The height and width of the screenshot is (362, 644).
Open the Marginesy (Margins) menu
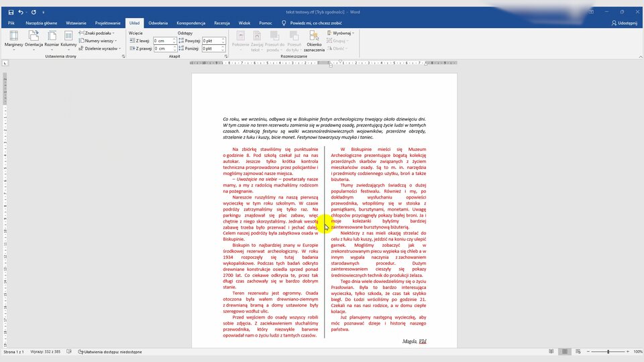(13, 39)
